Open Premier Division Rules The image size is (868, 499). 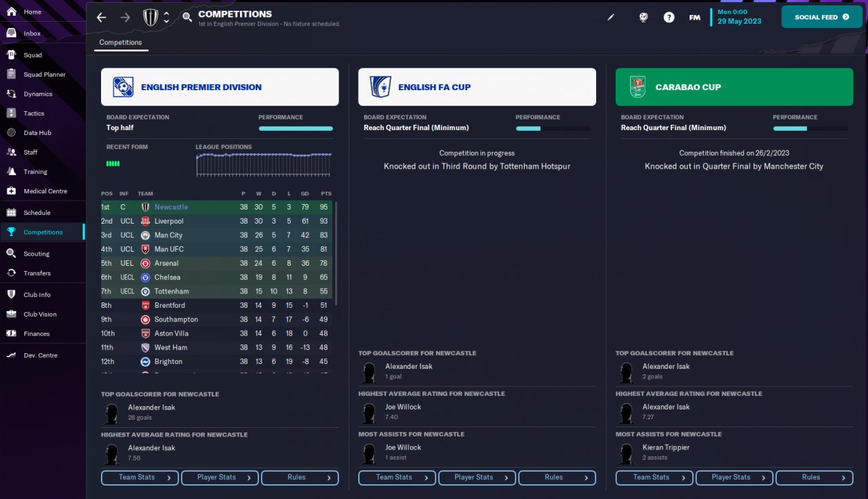(x=300, y=477)
